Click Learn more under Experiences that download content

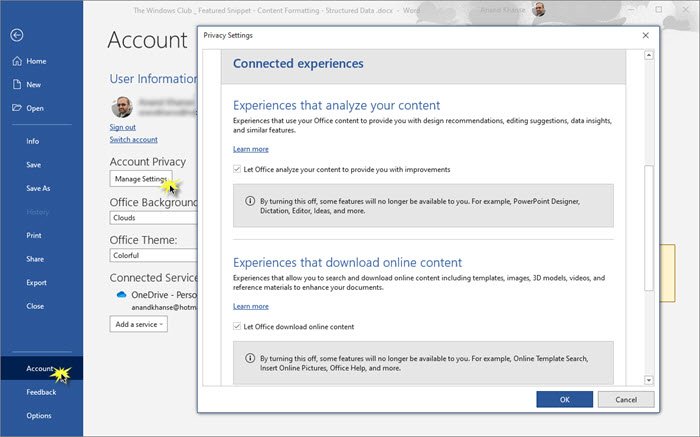(251, 306)
